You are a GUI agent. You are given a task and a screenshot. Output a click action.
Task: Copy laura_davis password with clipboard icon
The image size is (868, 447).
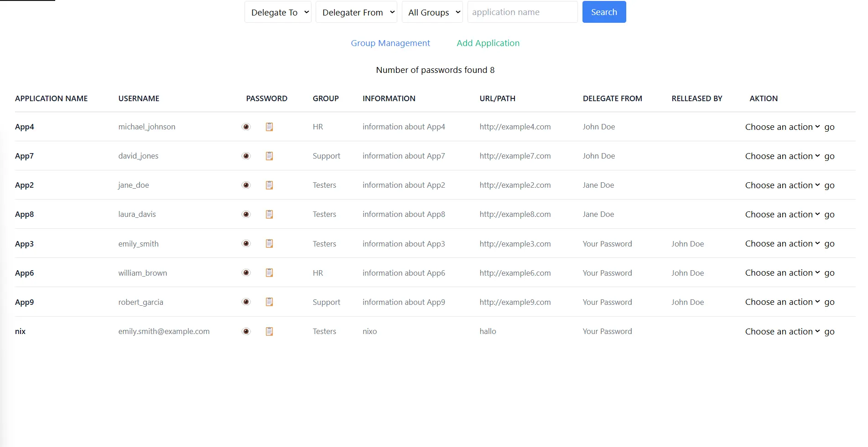(x=270, y=214)
